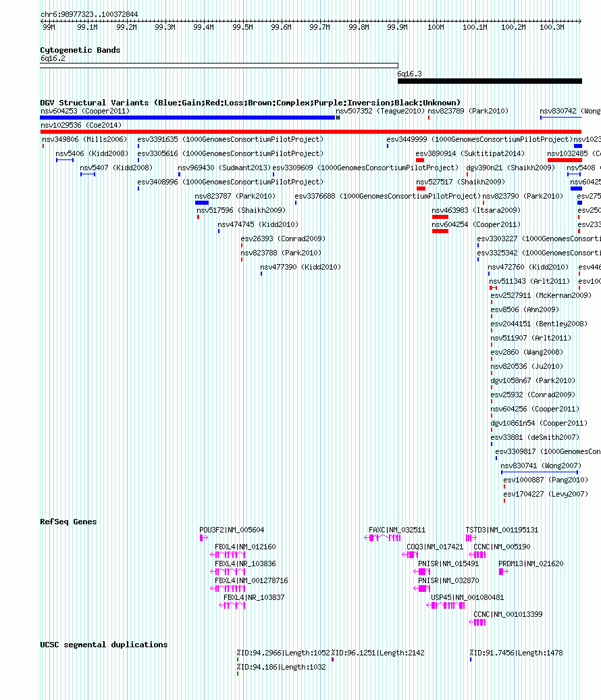Open the nsv604253 (Cooper2011) label
The height and width of the screenshot is (700, 601).
tap(85, 111)
